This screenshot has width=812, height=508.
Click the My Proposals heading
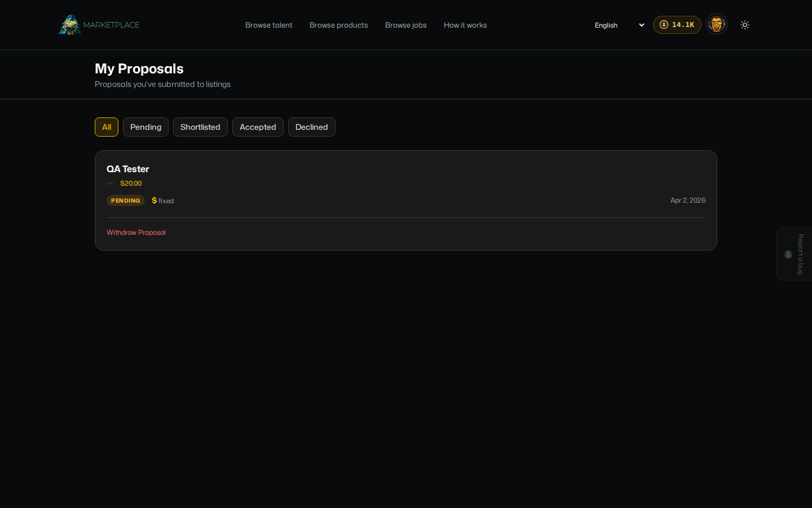(139, 68)
